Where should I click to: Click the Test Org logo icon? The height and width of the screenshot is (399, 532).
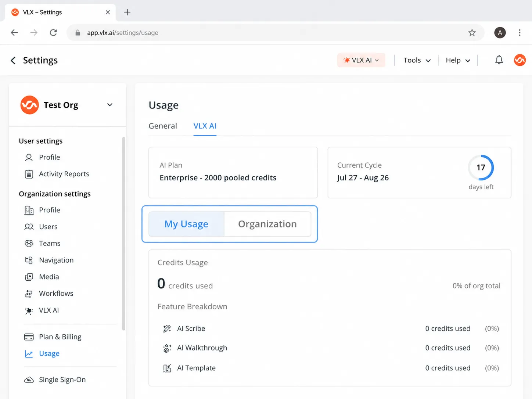(30, 105)
